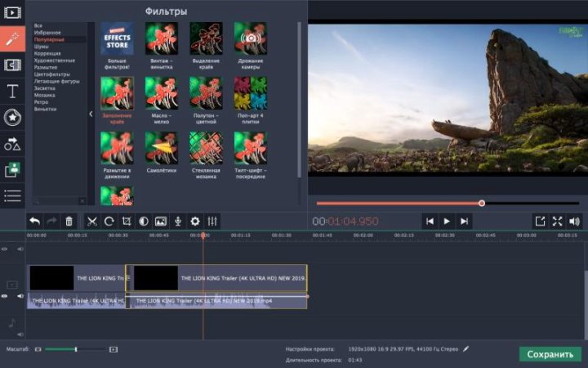Toggle visibility eye on video track
588x368 pixels.
pyautogui.click(x=6, y=296)
